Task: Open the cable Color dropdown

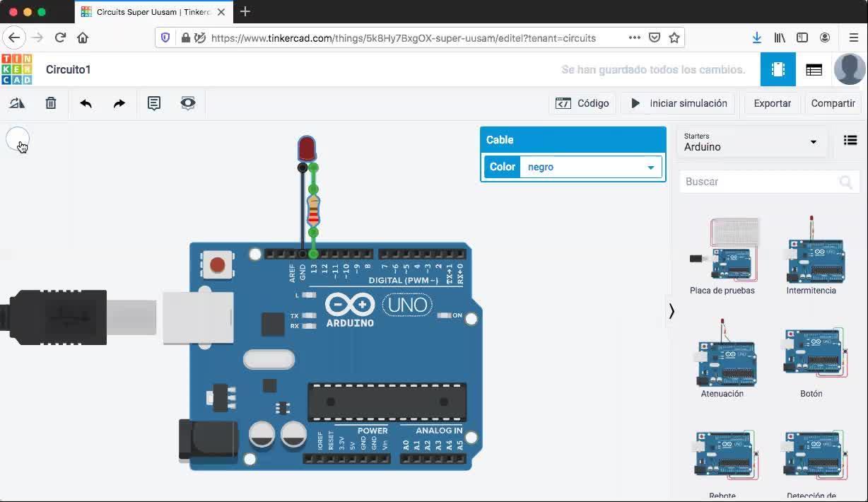Action: 591,167
